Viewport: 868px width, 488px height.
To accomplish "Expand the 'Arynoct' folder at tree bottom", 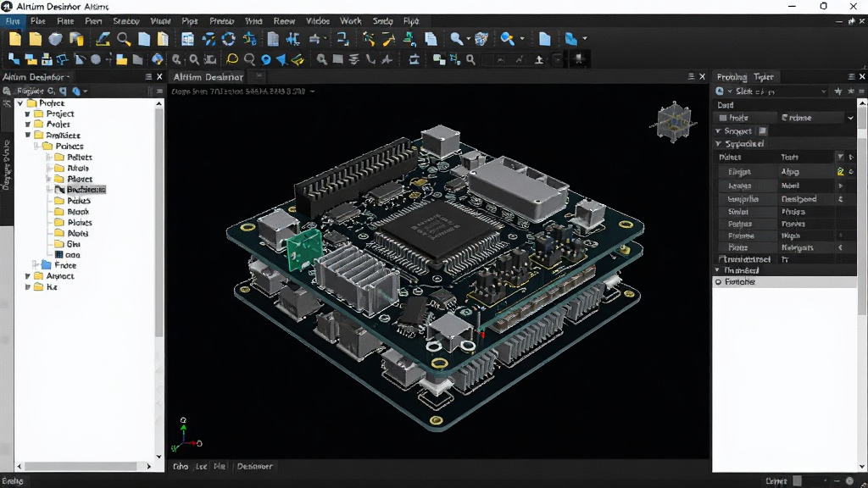I will [28, 276].
